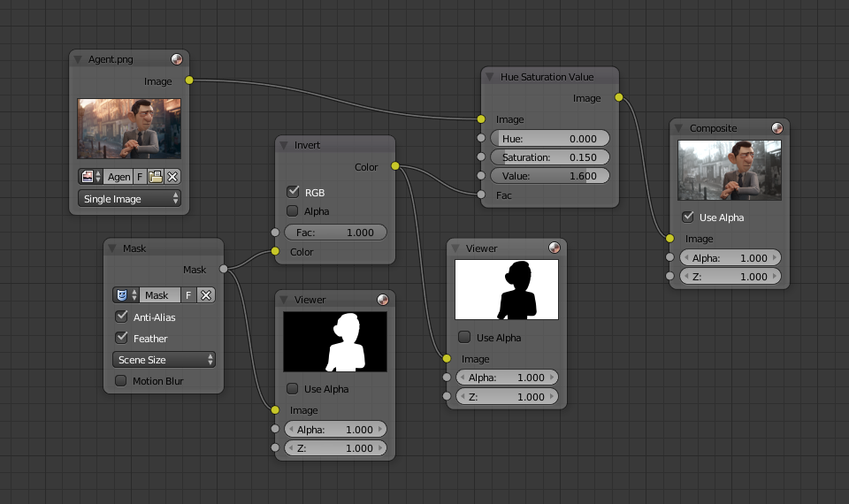
Task: Click the Invert node Color output socket
Action: pyautogui.click(x=395, y=165)
